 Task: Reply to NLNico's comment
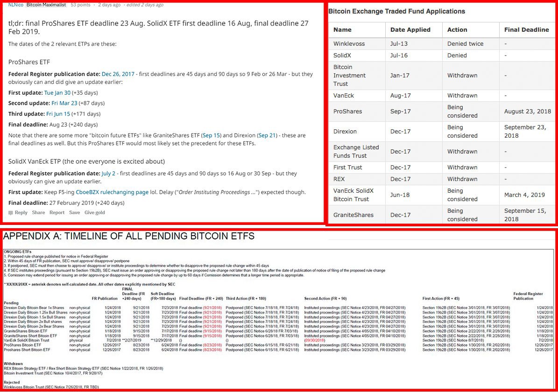click(x=21, y=213)
